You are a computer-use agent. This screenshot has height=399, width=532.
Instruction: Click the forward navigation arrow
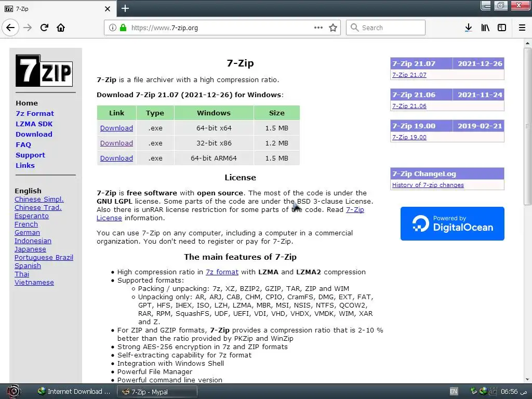[28, 28]
